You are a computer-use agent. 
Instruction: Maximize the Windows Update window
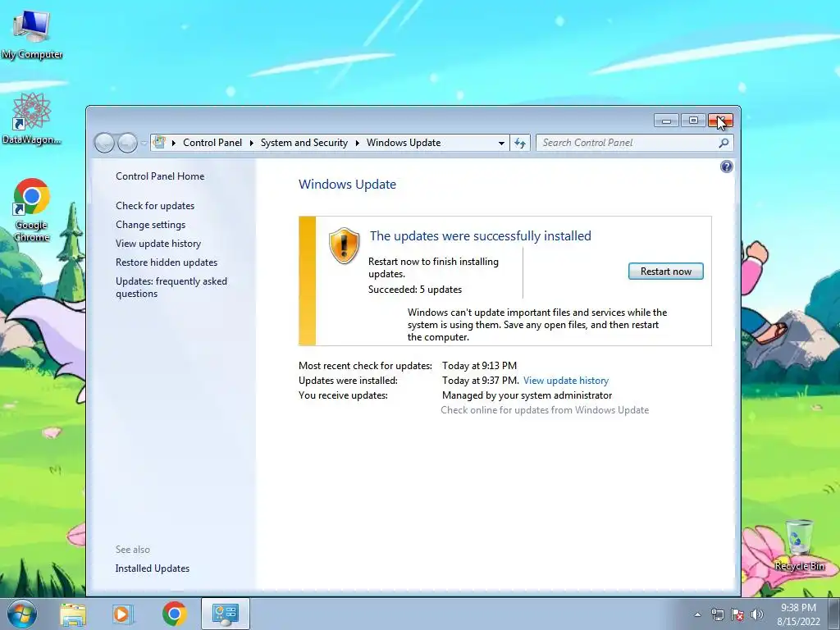[693, 121]
